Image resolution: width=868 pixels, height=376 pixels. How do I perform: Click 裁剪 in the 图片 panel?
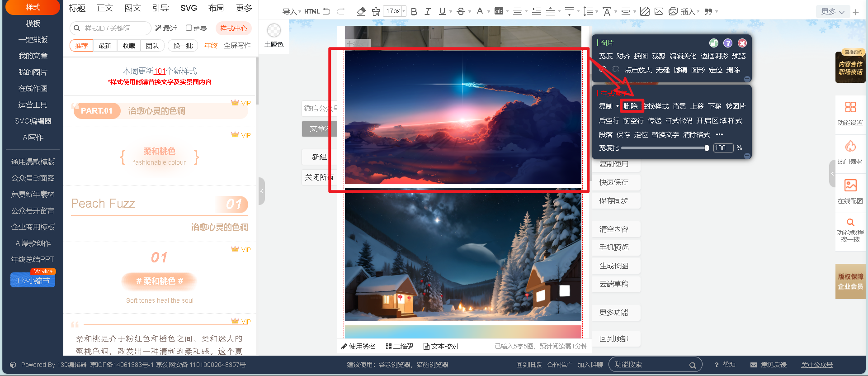(658, 56)
